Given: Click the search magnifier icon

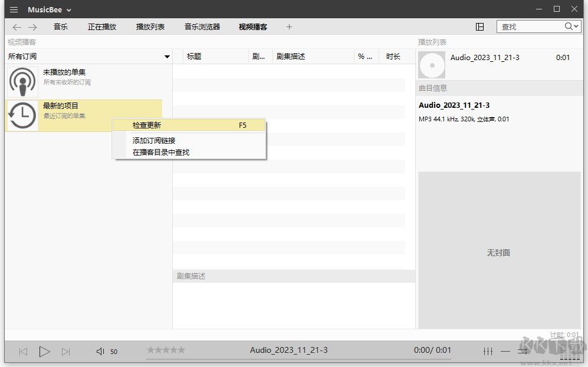Looking at the screenshot, I should (x=567, y=27).
